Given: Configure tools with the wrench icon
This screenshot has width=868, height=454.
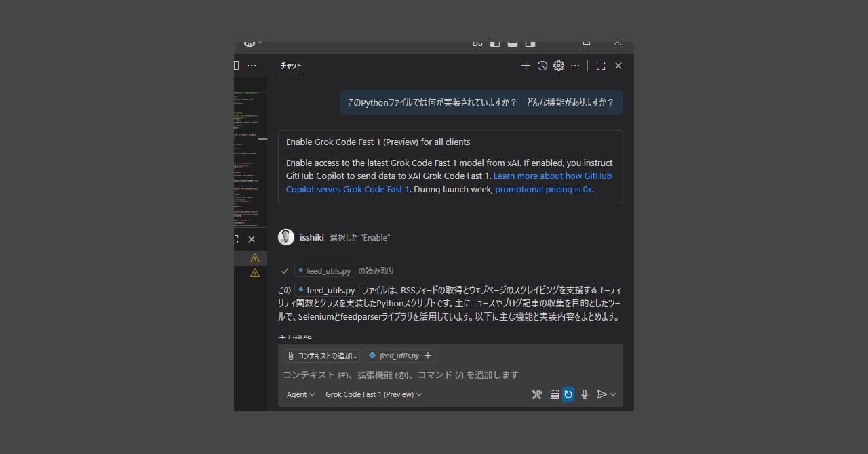Looking at the screenshot, I should [536, 394].
